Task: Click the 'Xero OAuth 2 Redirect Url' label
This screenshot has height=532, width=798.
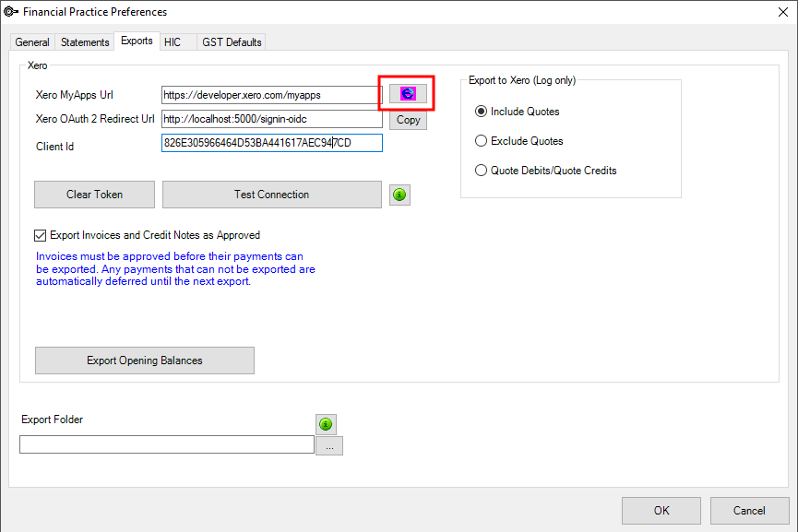Action: (x=95, y=119)
